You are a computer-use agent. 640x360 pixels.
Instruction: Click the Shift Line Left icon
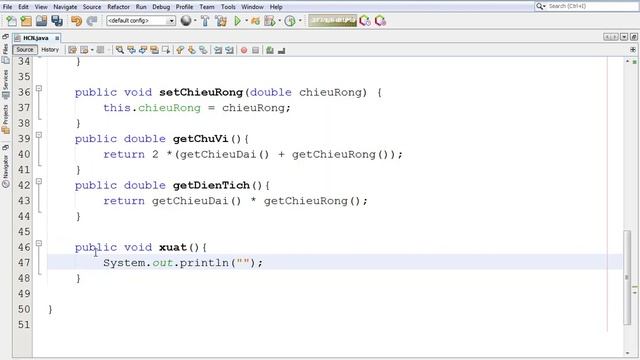tap(218, 50)
